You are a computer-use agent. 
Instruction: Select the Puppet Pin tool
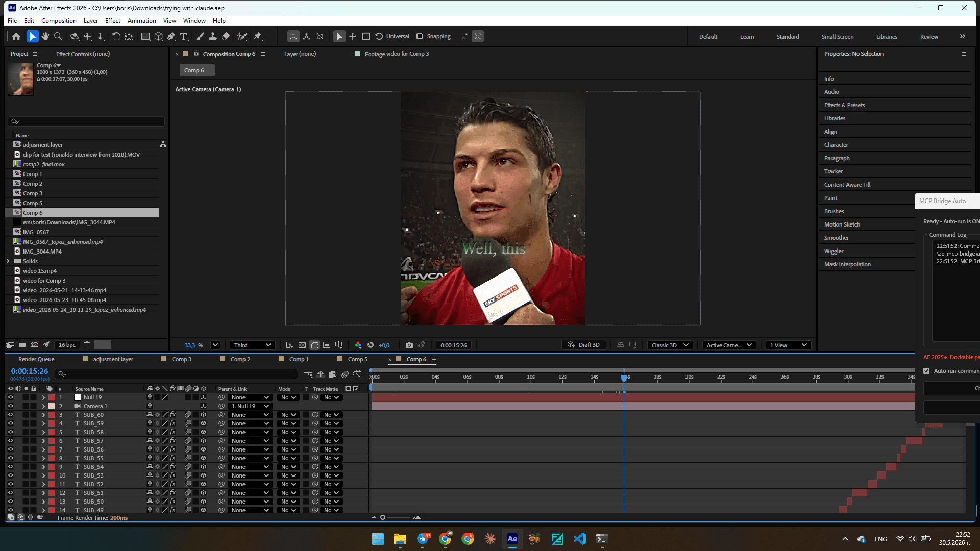tap(258, 36)
